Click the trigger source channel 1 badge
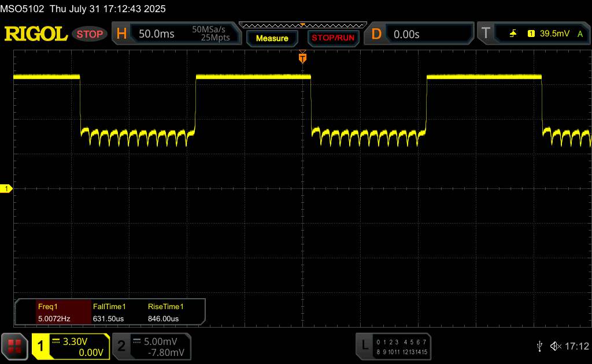Image resolution: width=592 pixels, height=364 pixels. coord(531,34)
